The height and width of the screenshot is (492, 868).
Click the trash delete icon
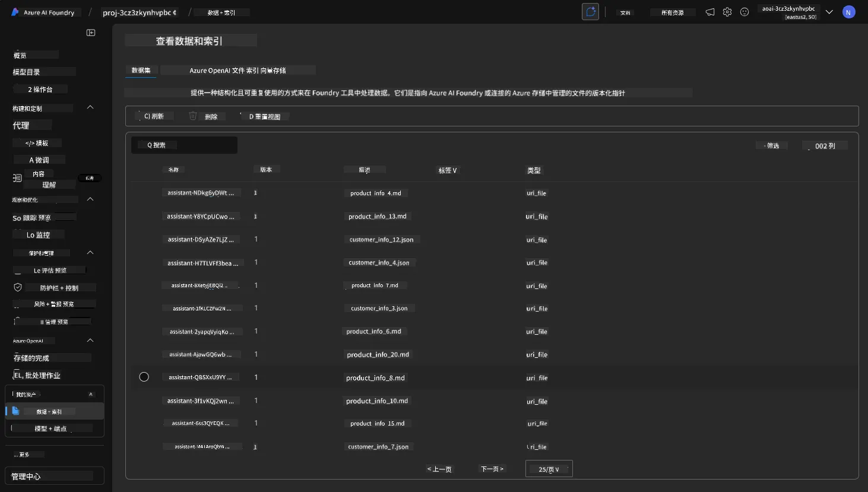(193, 116)
